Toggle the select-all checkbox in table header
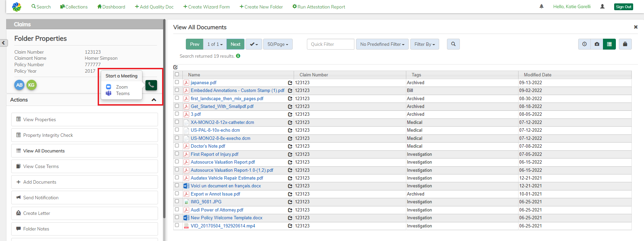This screenshot has width=644, height=241. point(177,74)
